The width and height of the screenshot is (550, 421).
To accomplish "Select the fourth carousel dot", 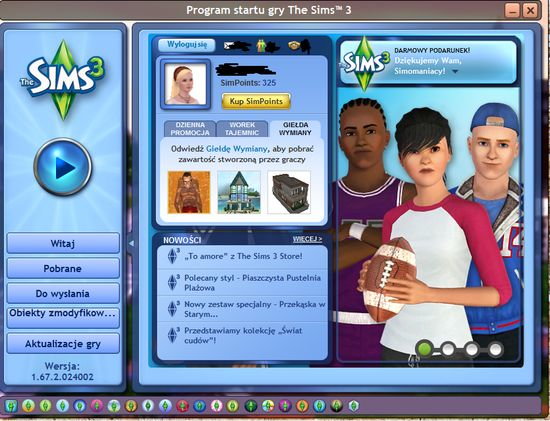I will [x=495, y=349].
